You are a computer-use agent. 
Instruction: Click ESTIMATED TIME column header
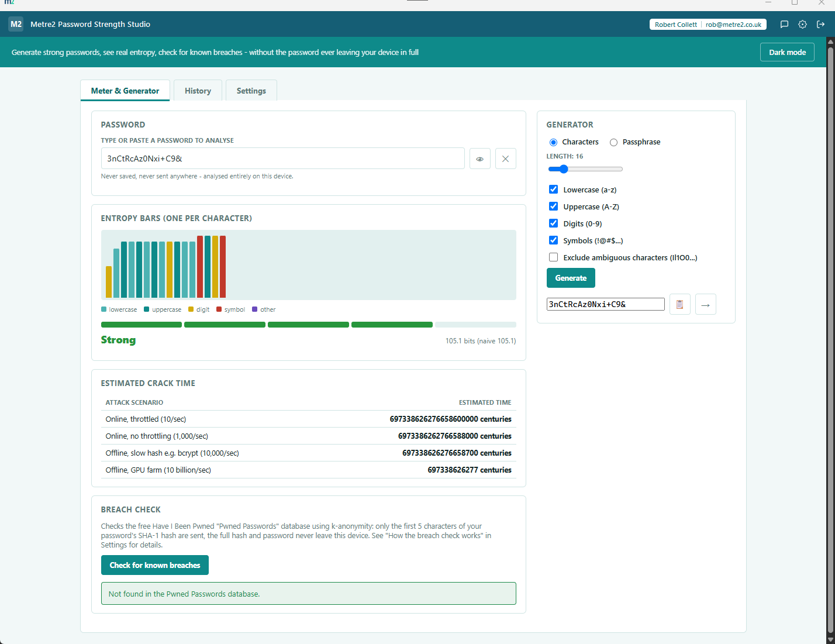(485, 402)
